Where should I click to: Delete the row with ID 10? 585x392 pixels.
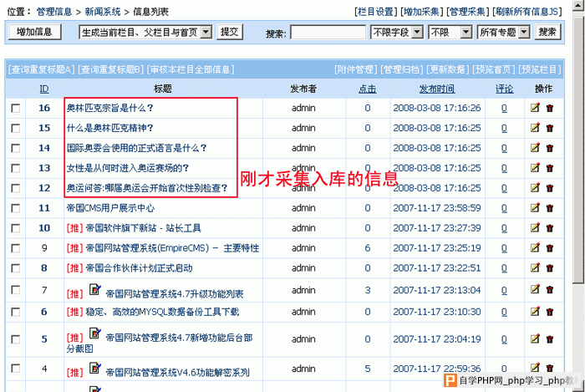[550, 228]
